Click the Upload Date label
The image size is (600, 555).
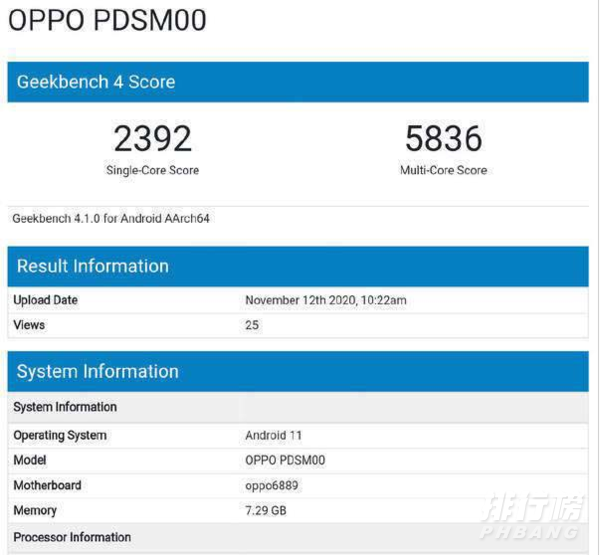click(46, 300)
